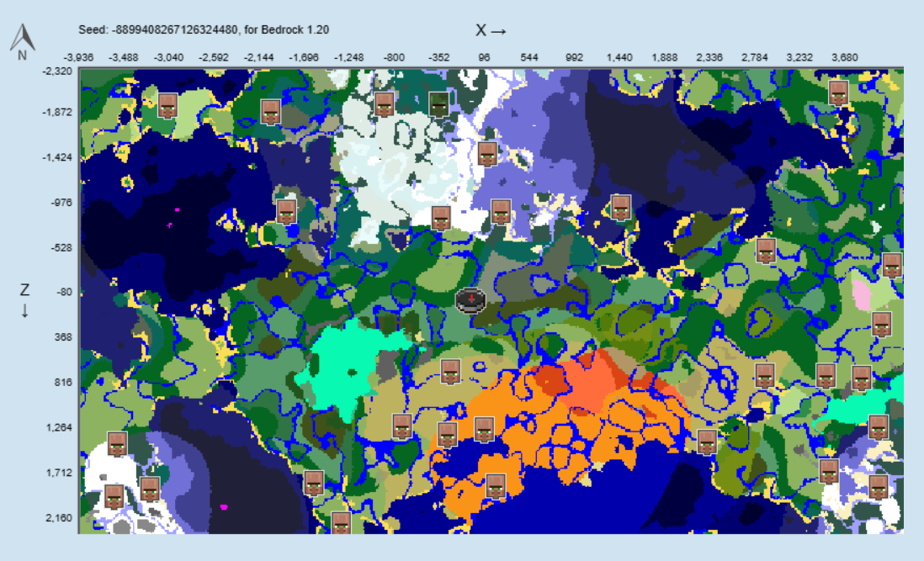Click the world spawn compass marker

click(x=470, y=299)
